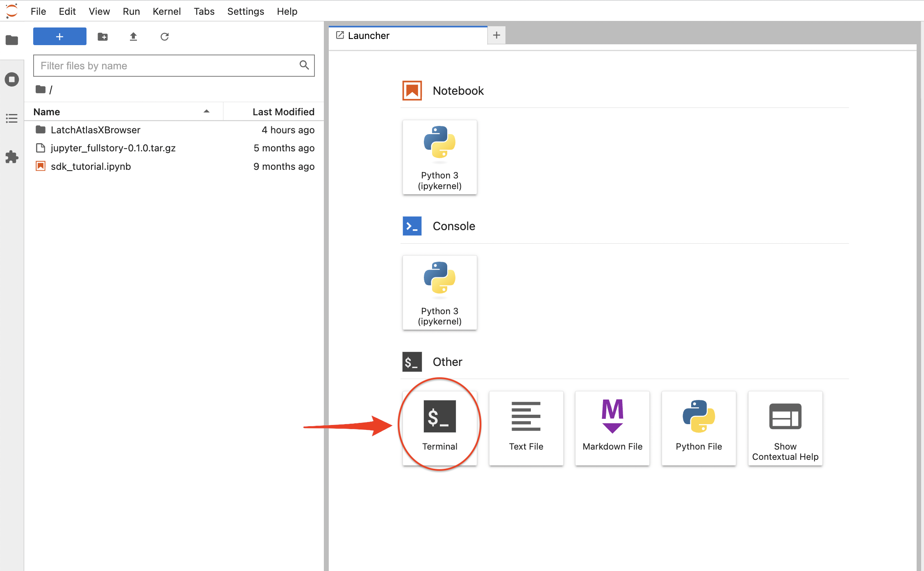
Task: Sort files by Last Modified column
Action: click(273, 112)
